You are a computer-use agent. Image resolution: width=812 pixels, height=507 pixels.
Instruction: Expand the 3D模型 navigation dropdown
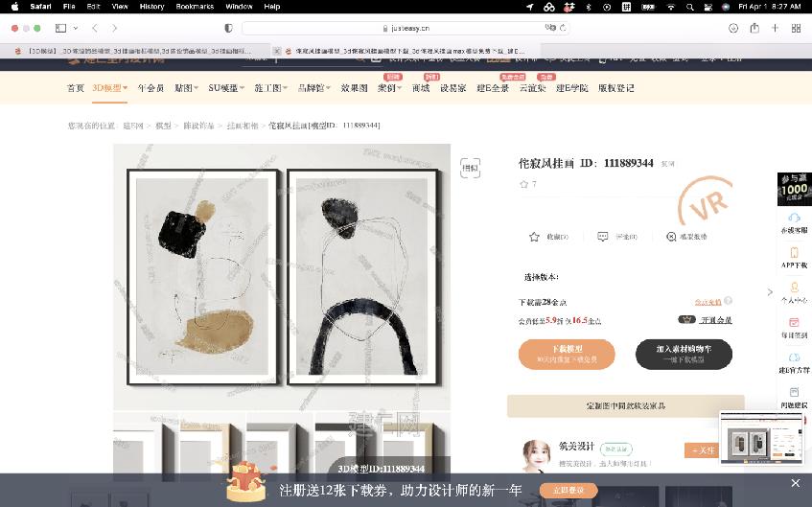click(x=110, y=88)
